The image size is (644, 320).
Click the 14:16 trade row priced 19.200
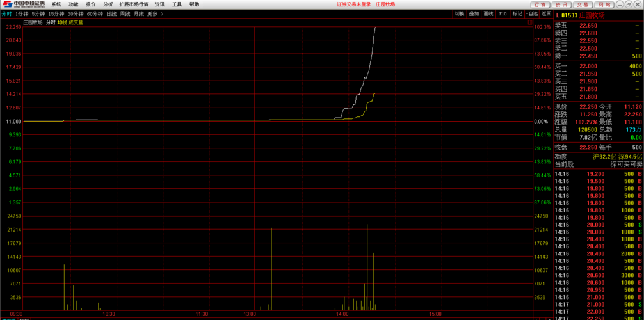pyautogui.click(x=599, y=174)
